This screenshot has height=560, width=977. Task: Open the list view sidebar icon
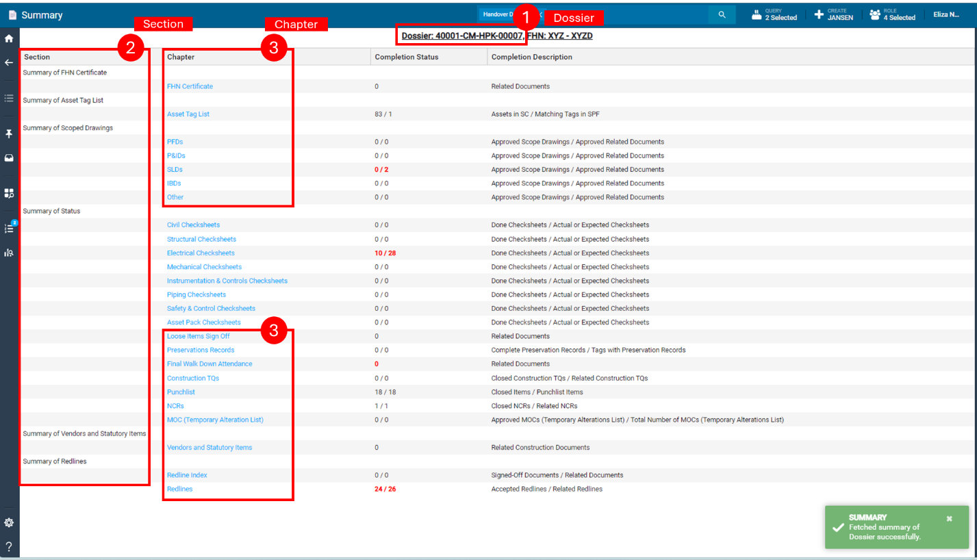[9, 99]
